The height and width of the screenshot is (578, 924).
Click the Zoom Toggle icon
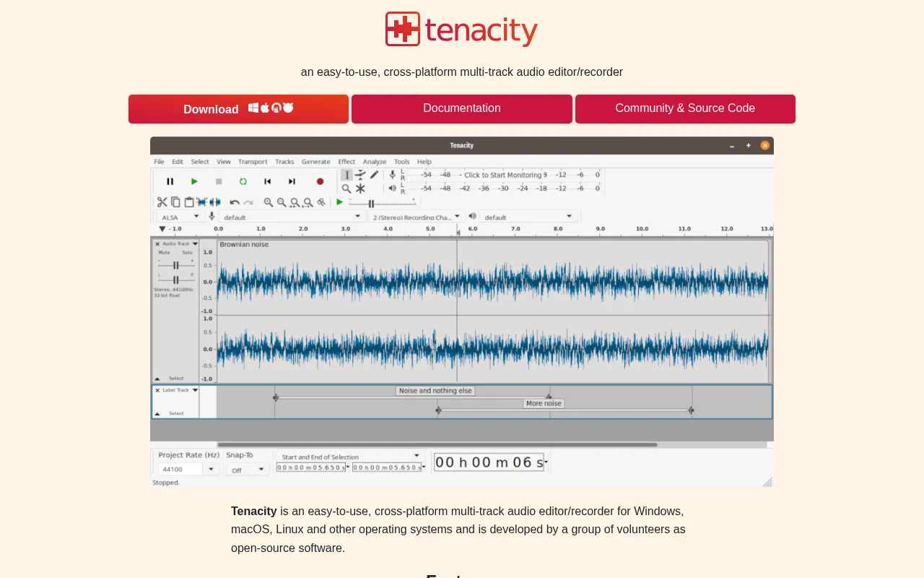pyautogui.click(x=321, y=202)
